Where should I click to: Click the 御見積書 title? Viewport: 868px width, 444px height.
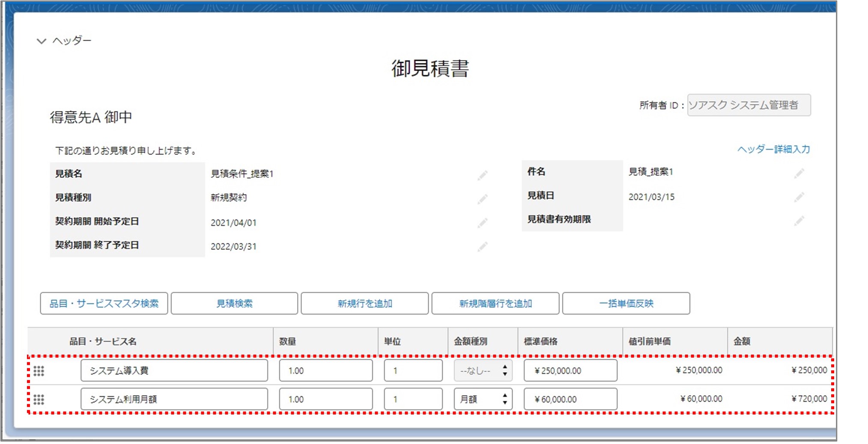point(430,68)
